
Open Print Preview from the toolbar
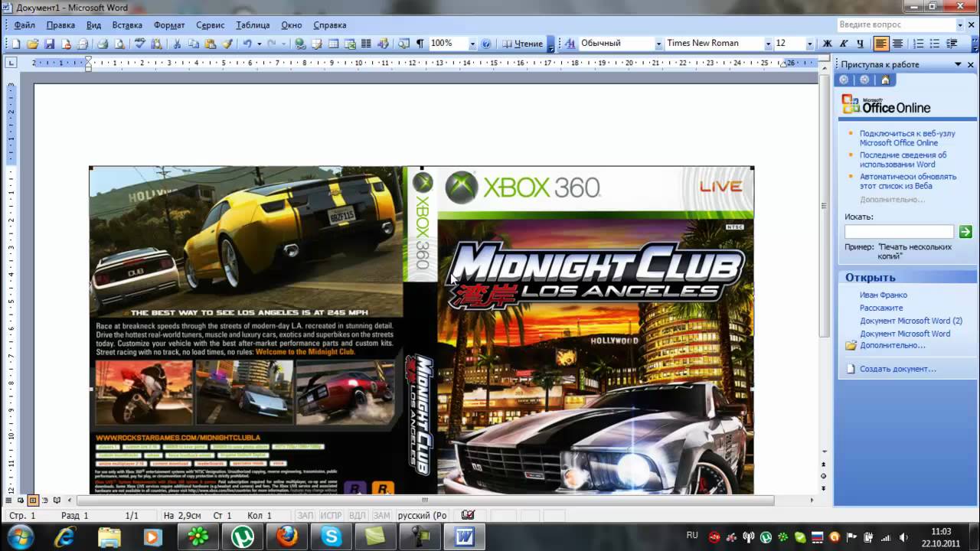[119, 44]
